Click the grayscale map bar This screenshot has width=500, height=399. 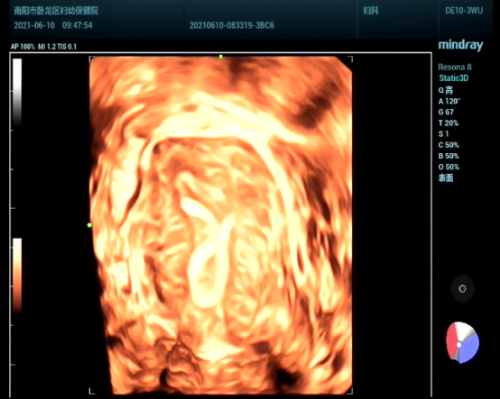pos(17,92)
